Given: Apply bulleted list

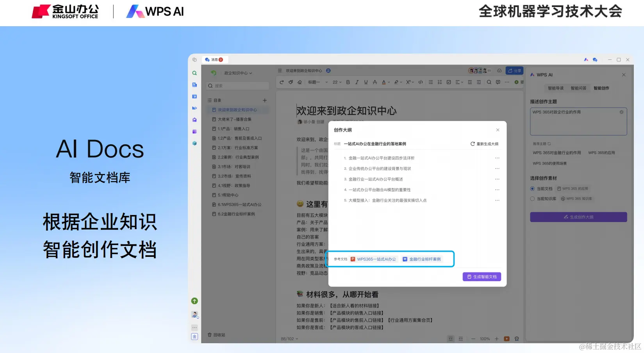Looking at the screenshot, I should [431, 82].
